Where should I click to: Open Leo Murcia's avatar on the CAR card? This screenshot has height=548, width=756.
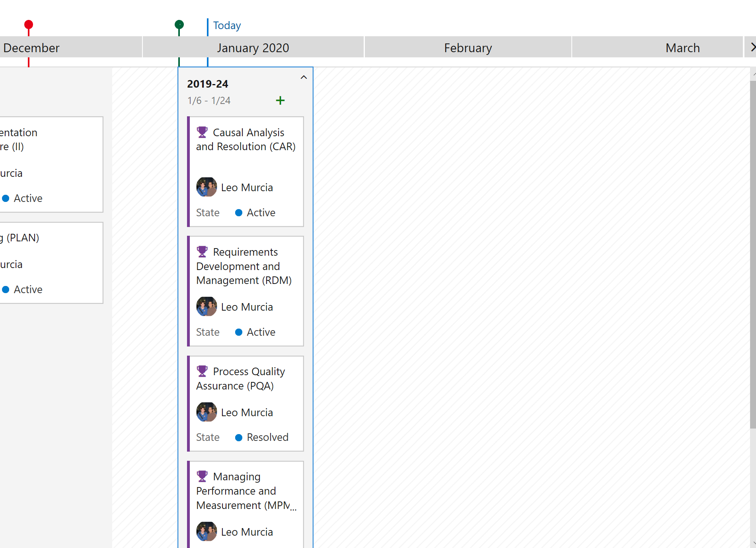coord(206,187)
